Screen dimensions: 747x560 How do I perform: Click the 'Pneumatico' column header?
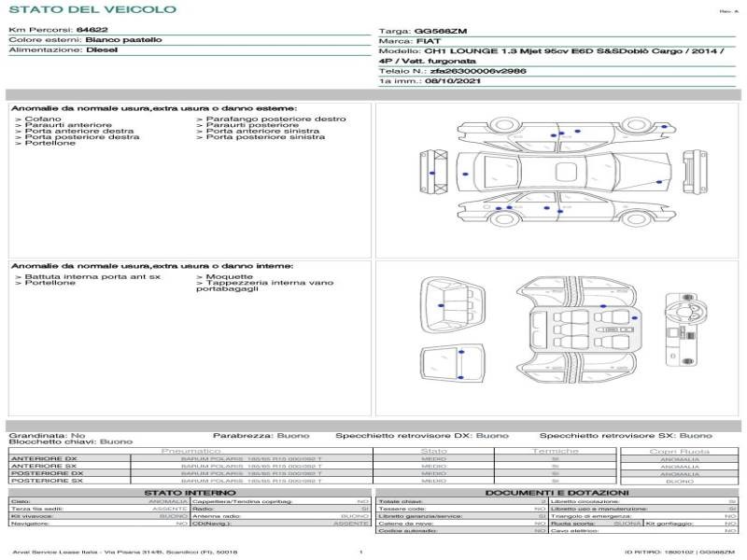pos(190,451)
